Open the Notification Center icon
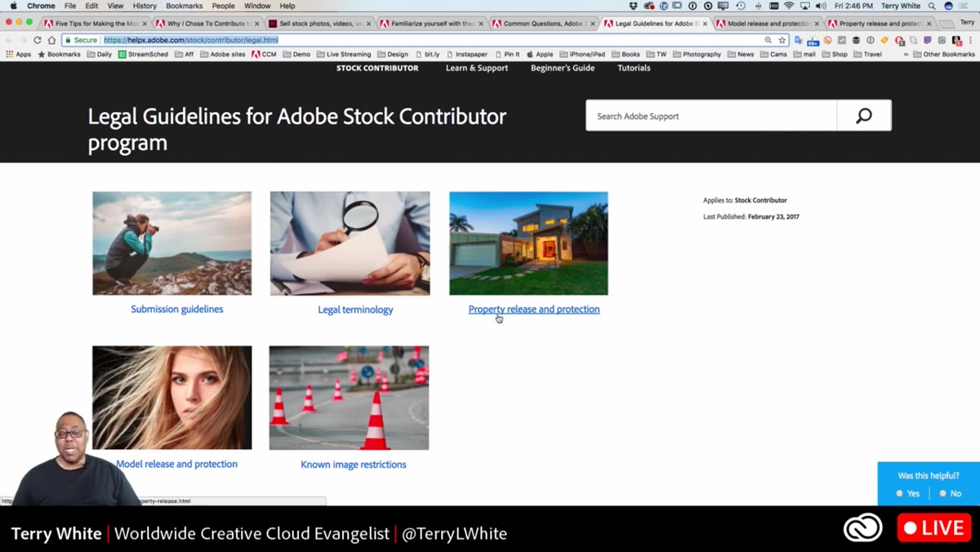 tap(964, 6)
